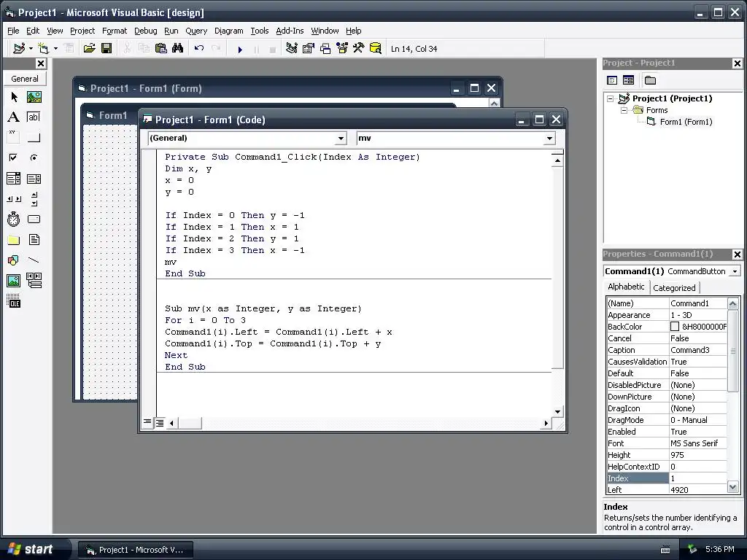Click the Add Standard EXE Project icon
The image size is (747, 560).
19,49
